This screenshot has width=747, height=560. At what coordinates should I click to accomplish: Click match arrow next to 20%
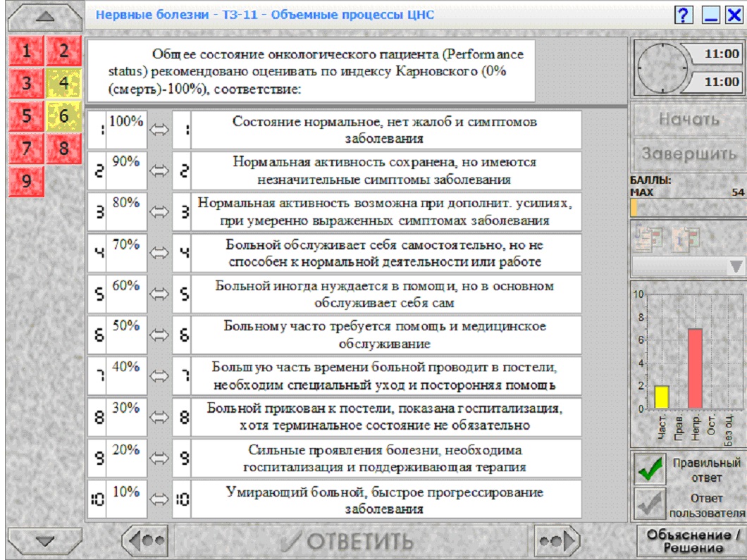[x=159, y=458]
